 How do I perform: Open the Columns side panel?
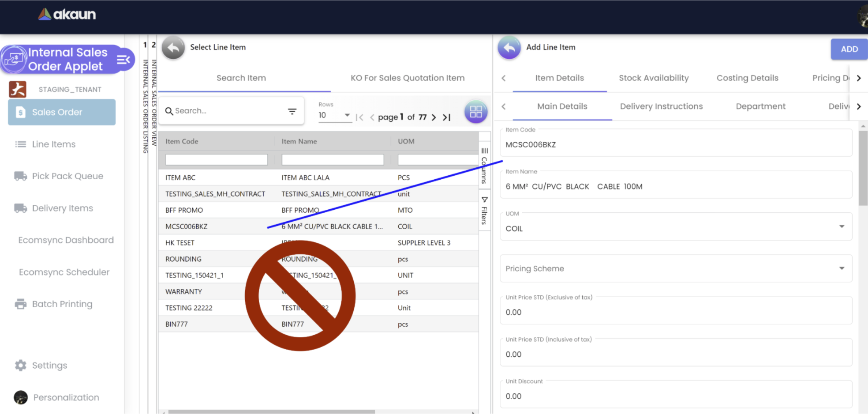484,166
